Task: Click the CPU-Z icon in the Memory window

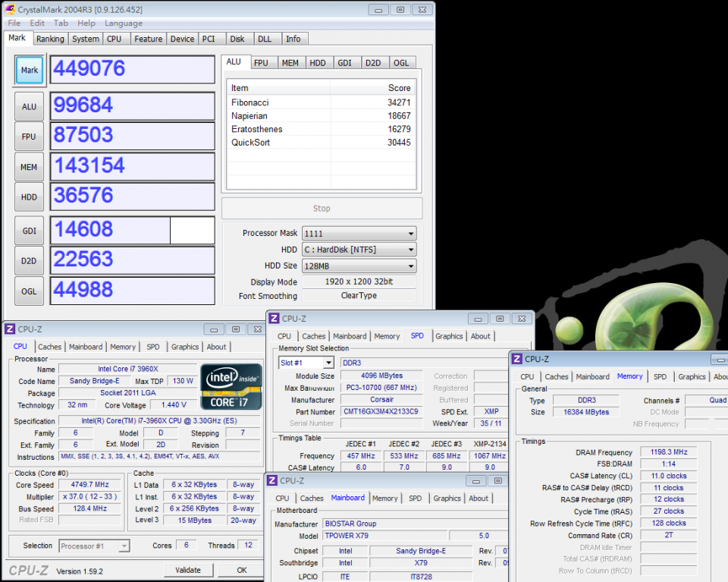Action: (516, 359)
